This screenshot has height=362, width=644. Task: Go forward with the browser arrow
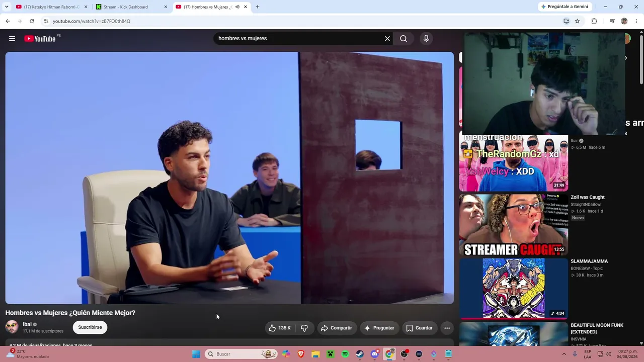coord(20,21)
